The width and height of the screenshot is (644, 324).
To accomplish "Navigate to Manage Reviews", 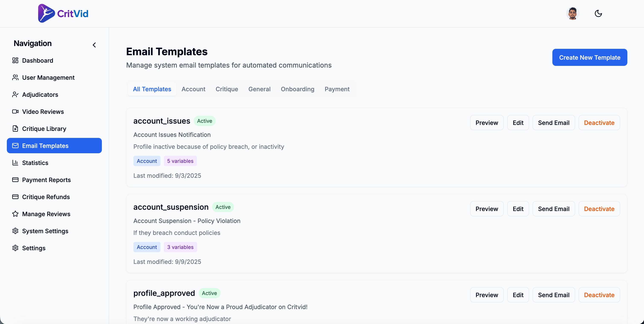I will tap(54, 214).
